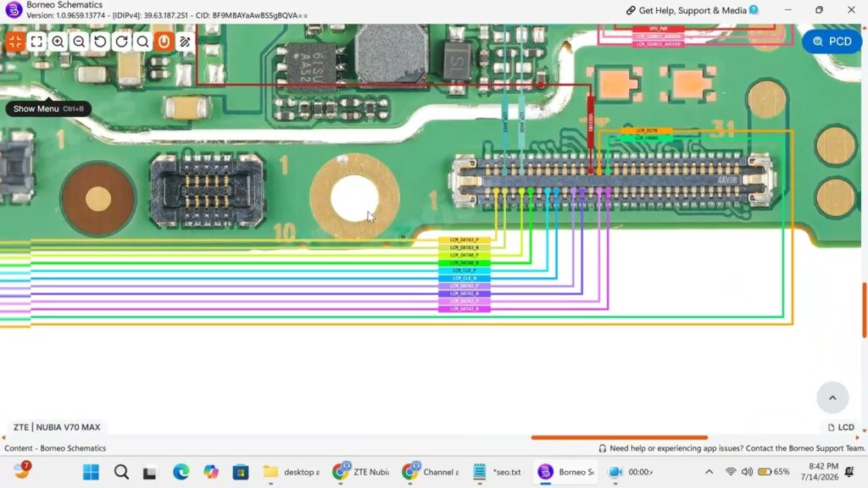This screenshot has height=488, width=868.
Task: Select the LCM_DATA1_N purple net label
Action: [x=464, y=294]
